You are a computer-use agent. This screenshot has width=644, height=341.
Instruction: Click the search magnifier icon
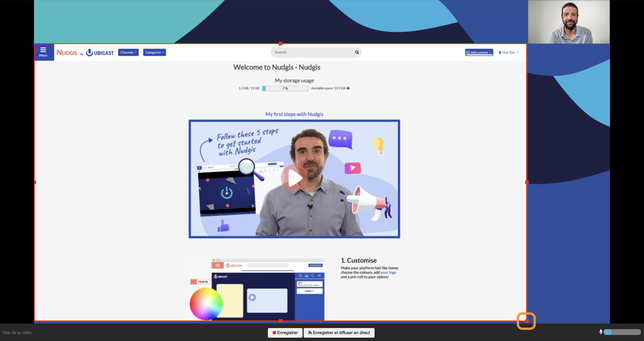coord(357,52)
